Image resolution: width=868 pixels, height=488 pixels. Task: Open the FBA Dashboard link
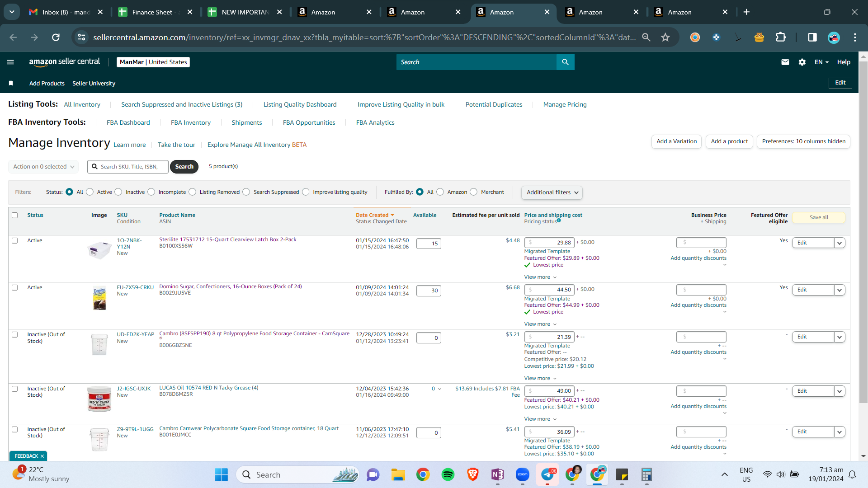[x=128, y=122]
